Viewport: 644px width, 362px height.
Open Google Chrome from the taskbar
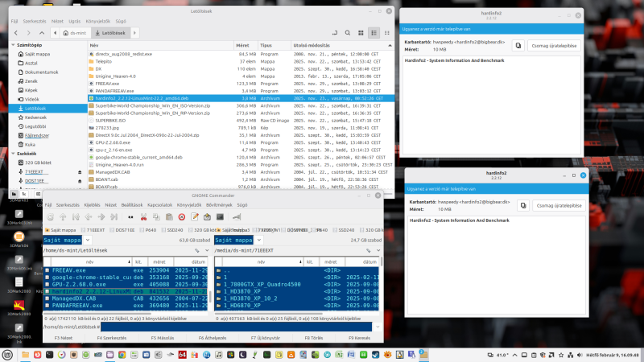tap(122, 355)
